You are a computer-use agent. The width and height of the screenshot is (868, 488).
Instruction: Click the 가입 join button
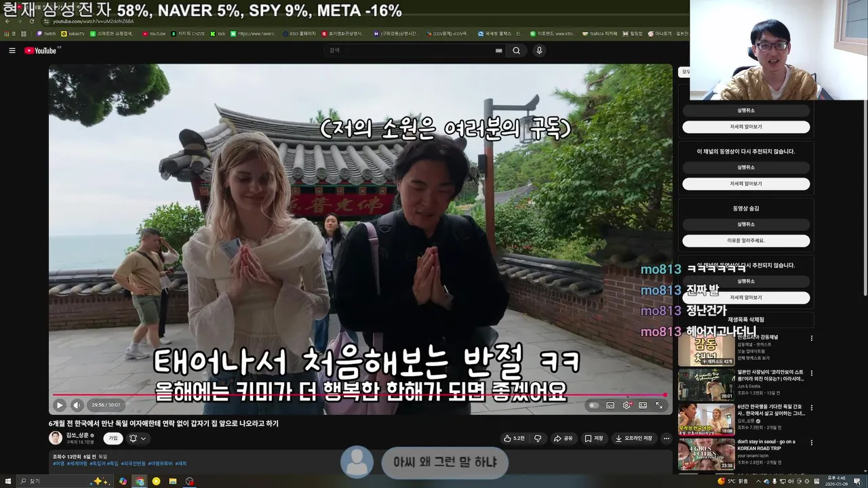pos(113,439)
